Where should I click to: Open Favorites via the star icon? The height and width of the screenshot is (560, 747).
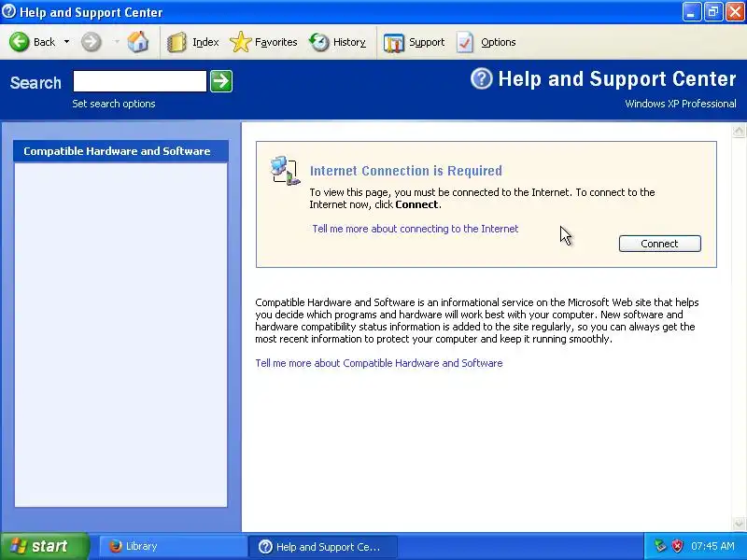(x=241, y=42)
